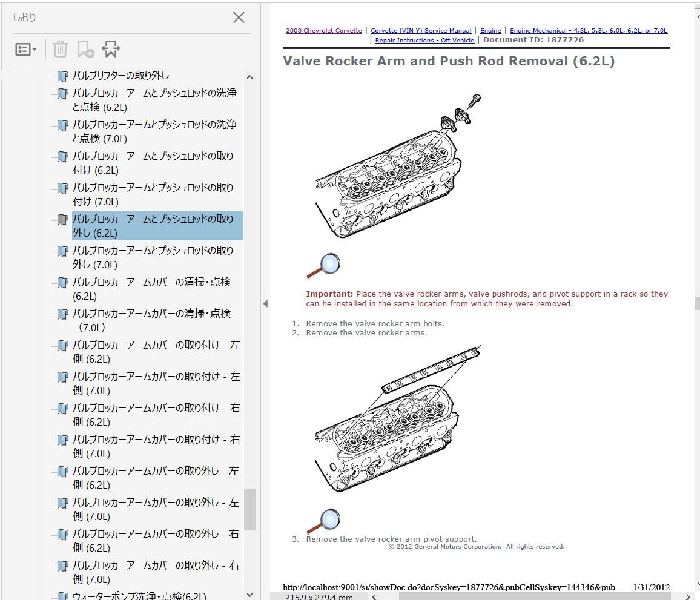
Task: Open bookmark カバーの取り外し - 左側 (6.2L)
Action: click(x=156, y=478)
